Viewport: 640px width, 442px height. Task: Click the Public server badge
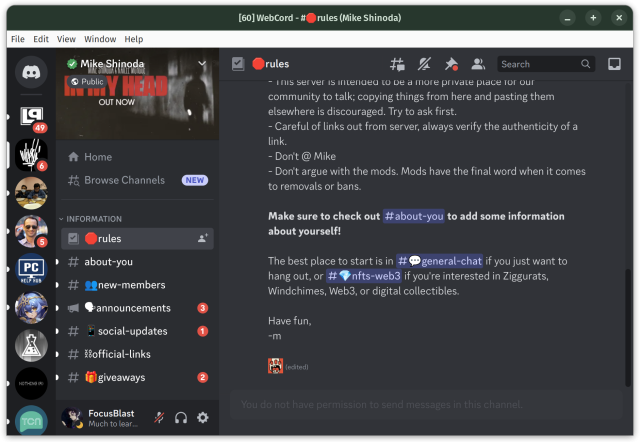(87, 82)
